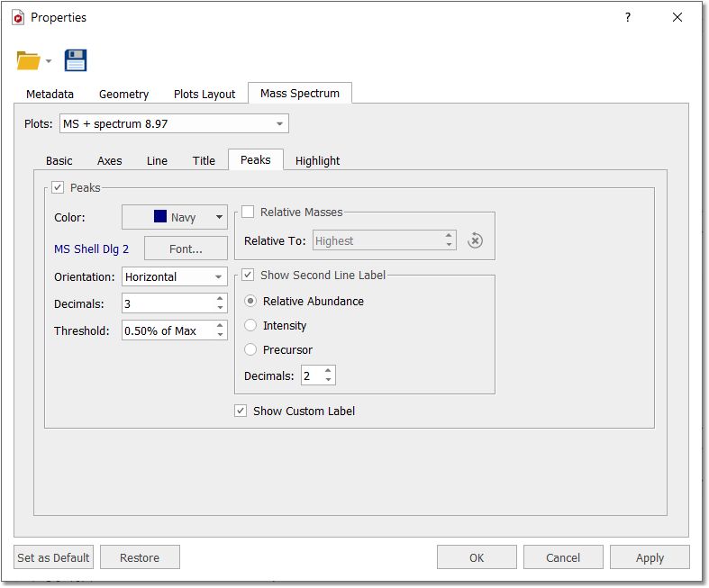Open the Line sub-tab
Viewport: 709px width, 588px height.
coord(157,161)
